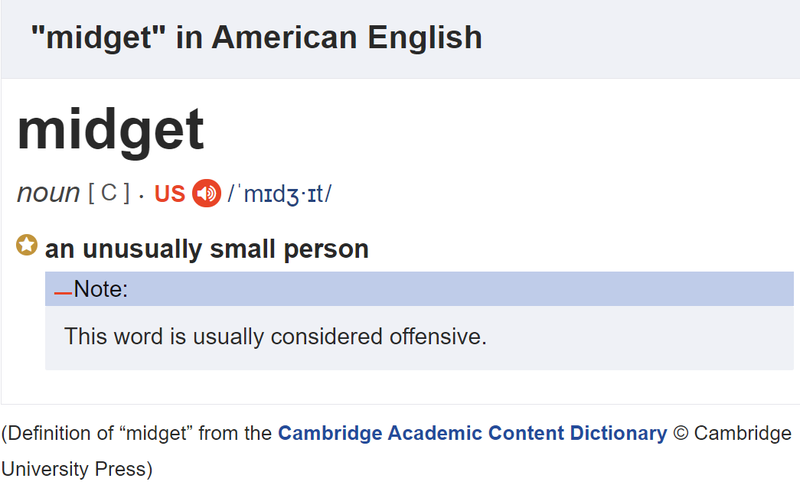
Task: Click the word "person" in the definition
Action: (x=326, y=250)
